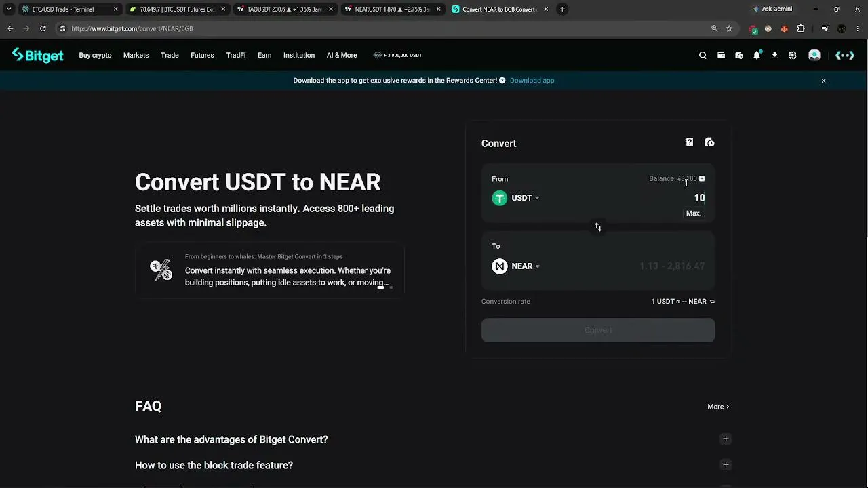Reload the page

click(x=43, y=28)
